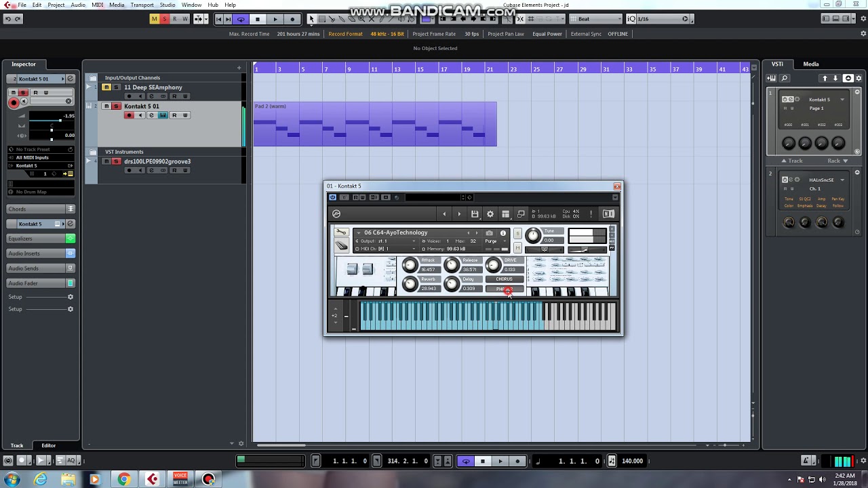Image resolution: width=868 pixels, height=488 pixels.
Task: Expand Chords section in Inspector
Action: [x=41, y=209]
